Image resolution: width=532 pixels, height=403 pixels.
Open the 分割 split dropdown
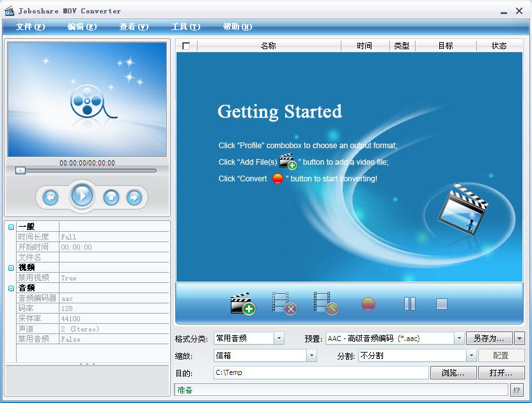[471, 356]
